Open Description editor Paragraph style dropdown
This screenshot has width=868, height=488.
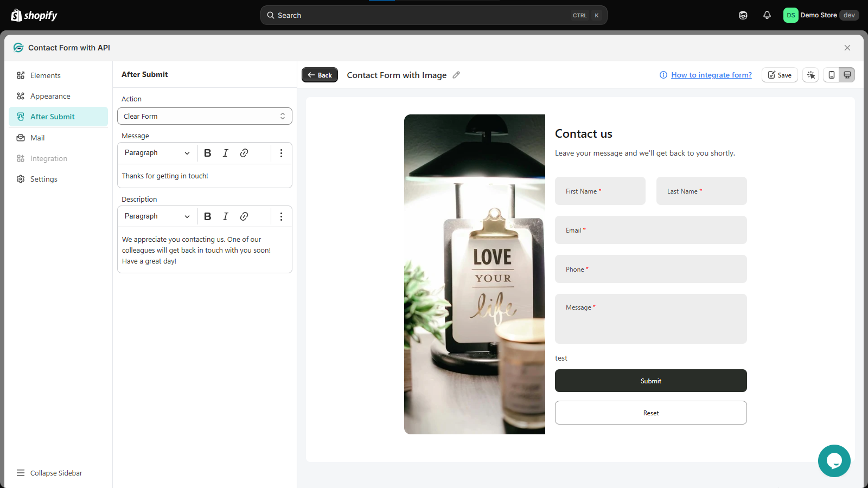click(x=157, y=216)
